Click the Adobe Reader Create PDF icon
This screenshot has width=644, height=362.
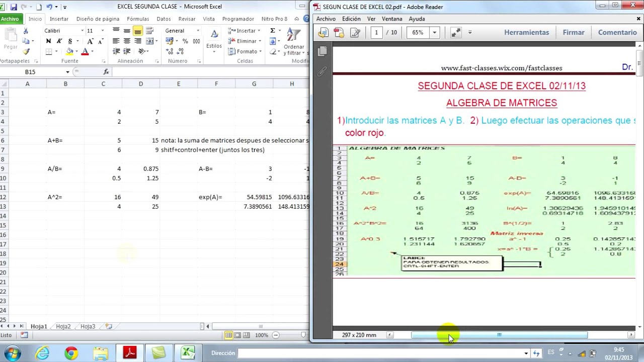(x=339, y=33)
